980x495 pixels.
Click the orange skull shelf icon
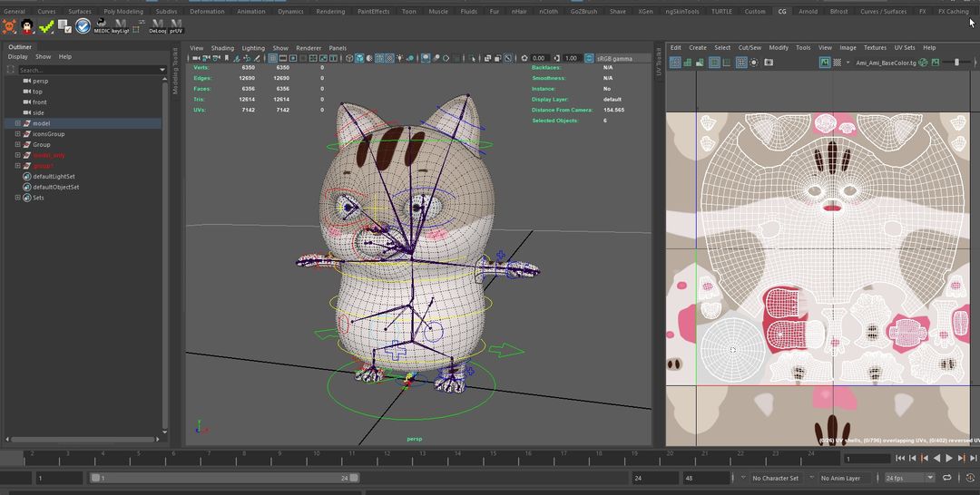pyautogui.click(x=9, y=25)
